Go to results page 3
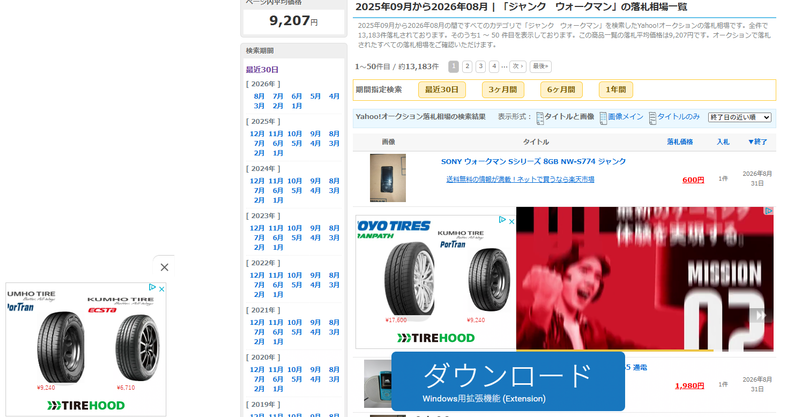Viewport: 800px width, 417px height. click(481, 66)
